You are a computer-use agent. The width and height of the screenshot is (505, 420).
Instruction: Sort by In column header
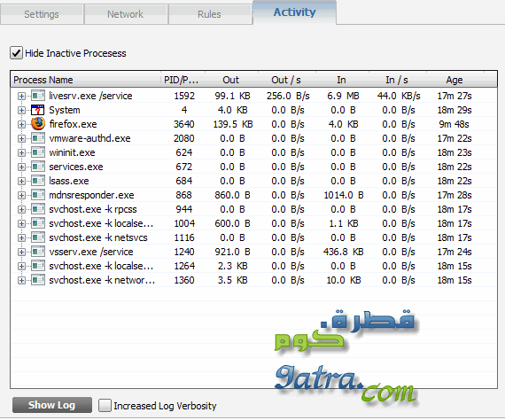tap(341, 80)
